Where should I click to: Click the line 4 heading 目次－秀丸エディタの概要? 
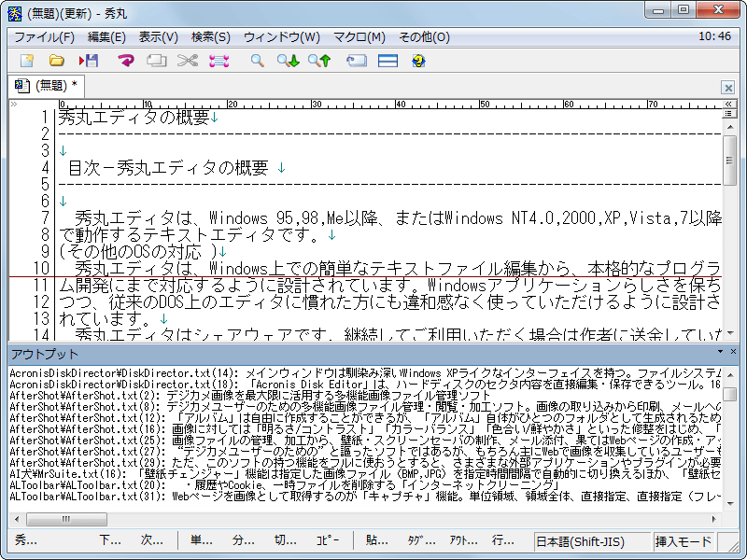tap(168, 168)
